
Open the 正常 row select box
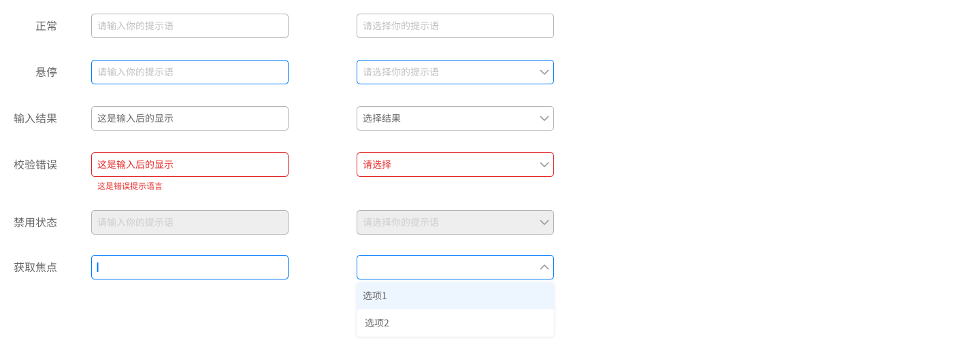pos(455,26)
